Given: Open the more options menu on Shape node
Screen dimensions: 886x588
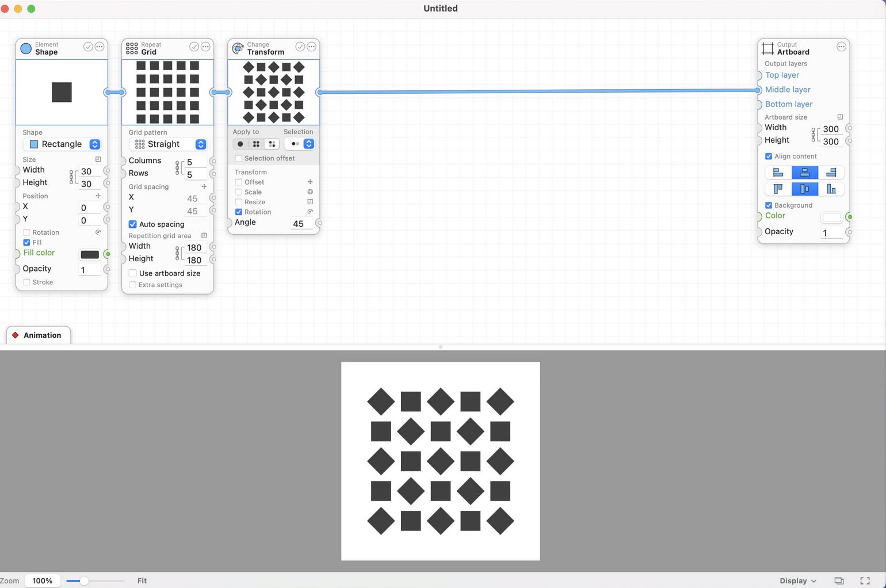Looking at the screenshot, I should click(100, 47).
